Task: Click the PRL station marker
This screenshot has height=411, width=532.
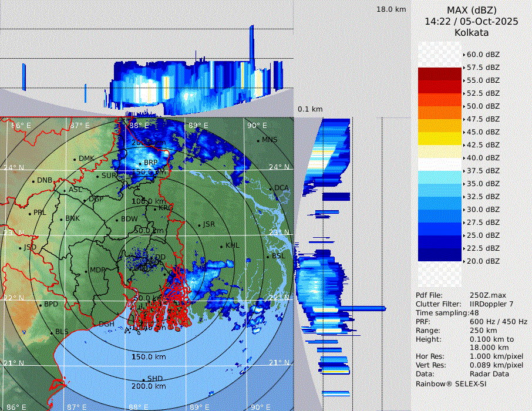Action: 29,213
